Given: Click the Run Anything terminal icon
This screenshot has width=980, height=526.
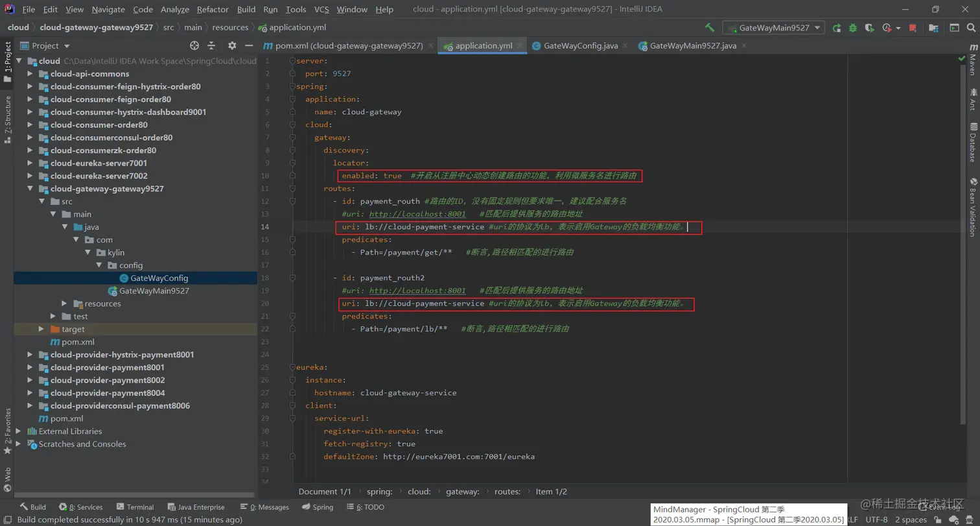Looking at the screenshot, I should coord(954,28).
